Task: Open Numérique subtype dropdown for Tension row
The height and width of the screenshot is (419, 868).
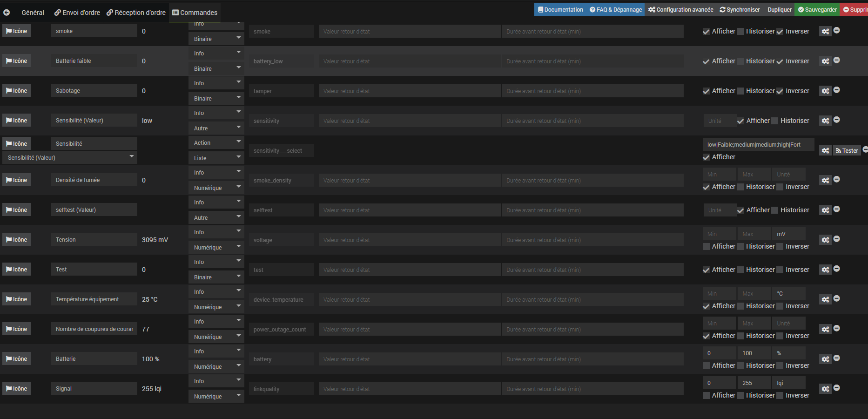Action: click(216, 247)
